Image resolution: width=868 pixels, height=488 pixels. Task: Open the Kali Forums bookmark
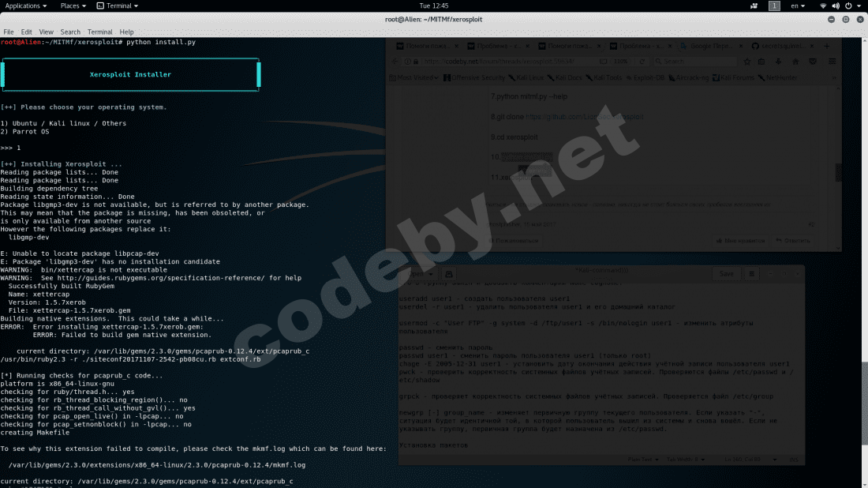tap(734, 77)
